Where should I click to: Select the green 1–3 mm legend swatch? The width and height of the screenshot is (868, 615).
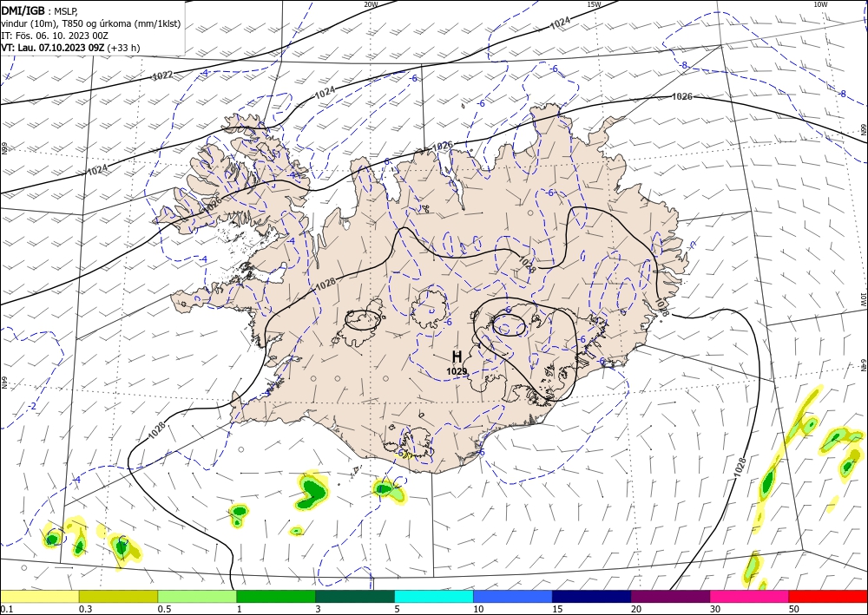(x=276, y=596)
